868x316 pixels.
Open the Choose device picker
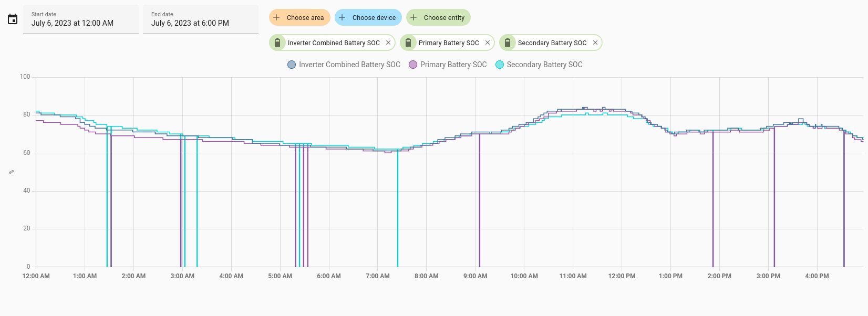[368, 17]
